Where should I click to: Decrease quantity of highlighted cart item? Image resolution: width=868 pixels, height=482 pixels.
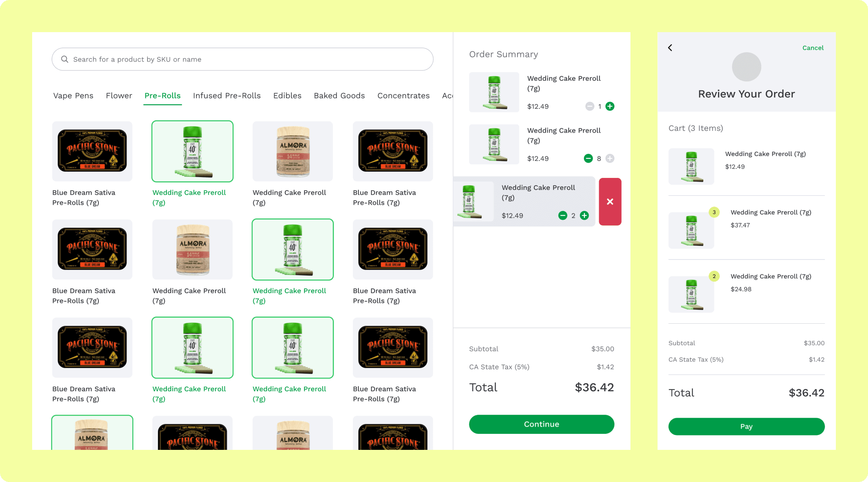563,216
